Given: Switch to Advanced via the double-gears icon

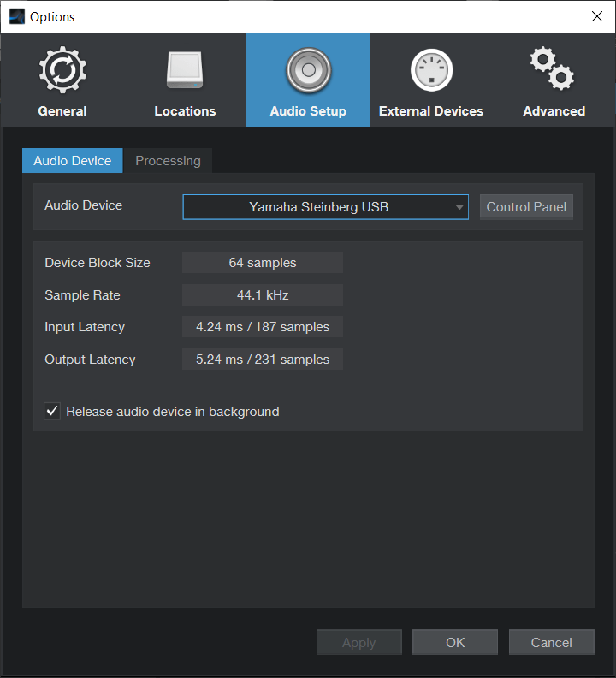Looking at the screenshot, I should pyautogui.click(x=553, y=70).
